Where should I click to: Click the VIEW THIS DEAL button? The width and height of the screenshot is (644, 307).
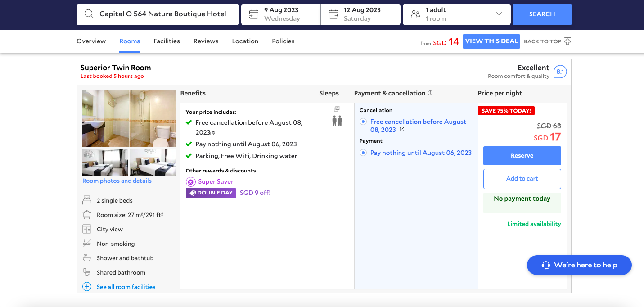click(491, 41)
